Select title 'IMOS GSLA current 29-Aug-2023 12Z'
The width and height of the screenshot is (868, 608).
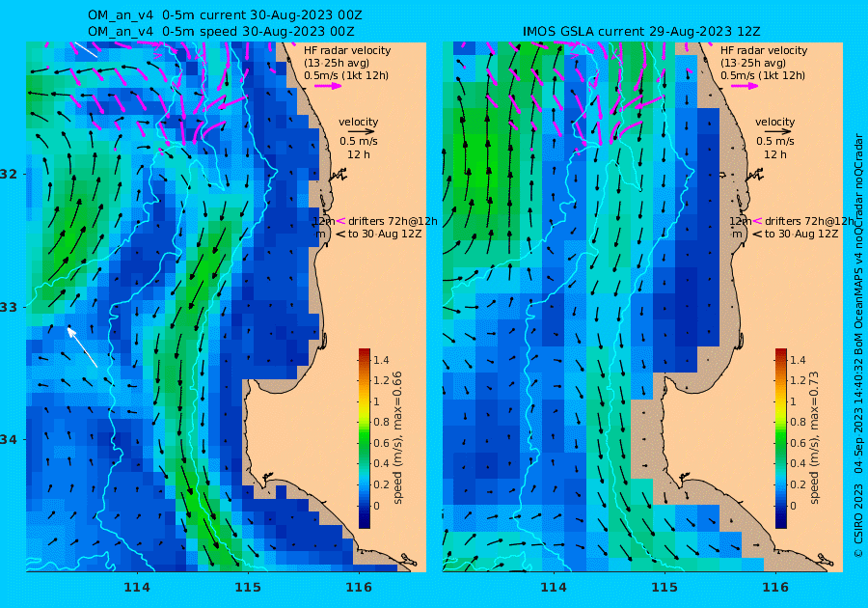point(641,32)
